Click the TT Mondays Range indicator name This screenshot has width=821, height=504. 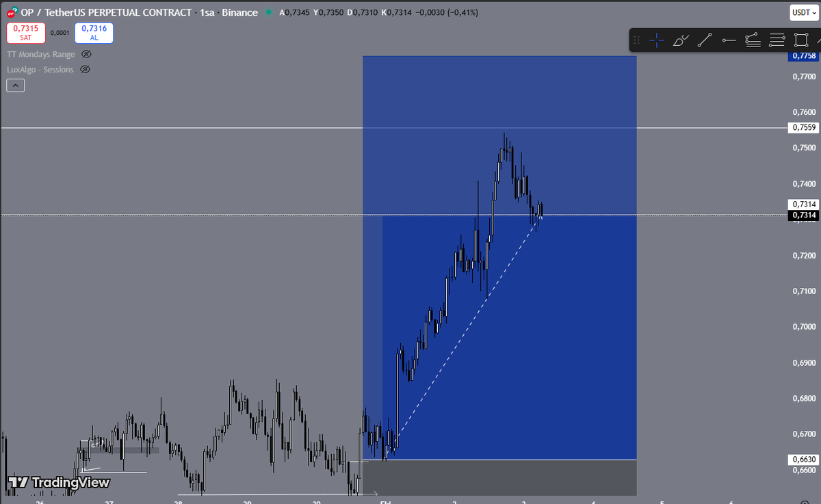[x=41, y=54]
